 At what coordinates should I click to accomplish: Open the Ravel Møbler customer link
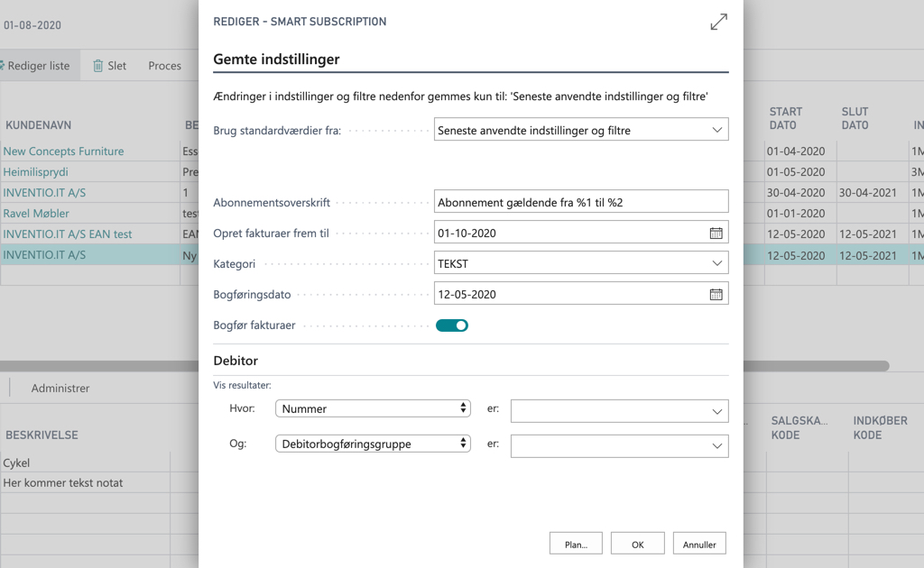(36, 213)
